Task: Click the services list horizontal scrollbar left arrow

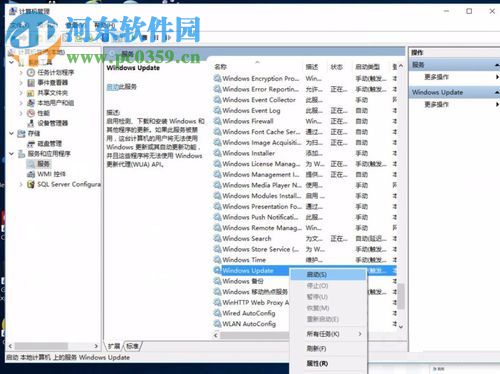Action: (216, 335)
